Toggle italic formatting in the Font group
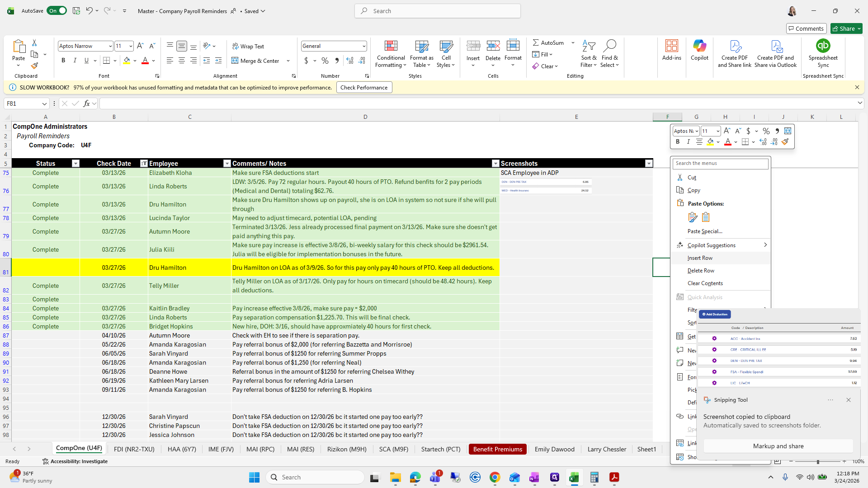This screenshot has height=488, width=868. [75, 60]
